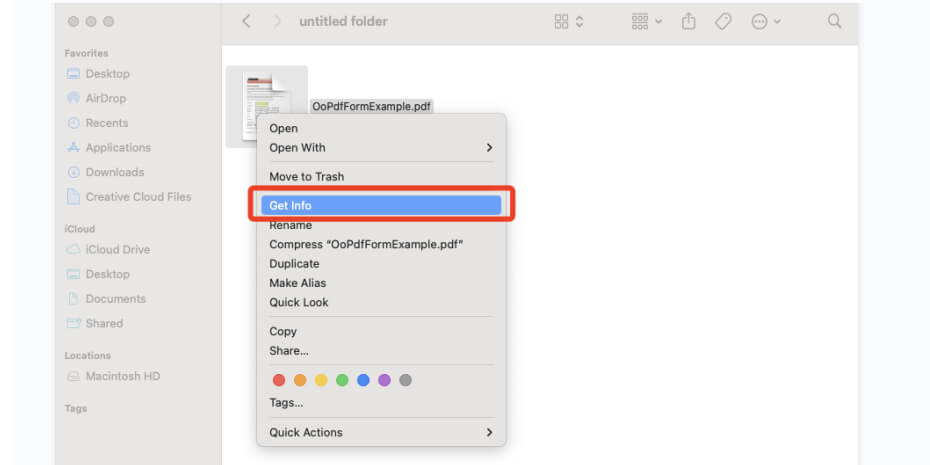Image resolution: width=930 pixels, height=465 pixels.
Task: Select the OoPdfFormExample.pdf file thumbnail
Action: 266,105
